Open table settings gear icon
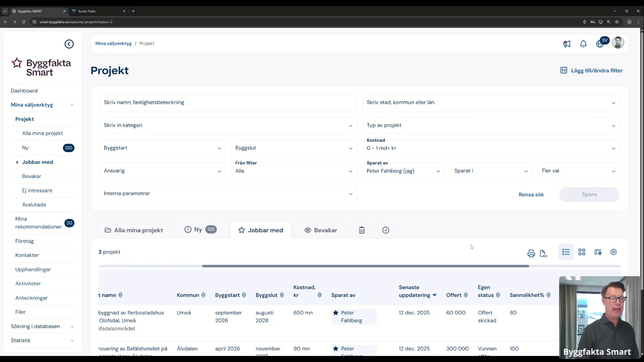 click(x=613, y=252)
